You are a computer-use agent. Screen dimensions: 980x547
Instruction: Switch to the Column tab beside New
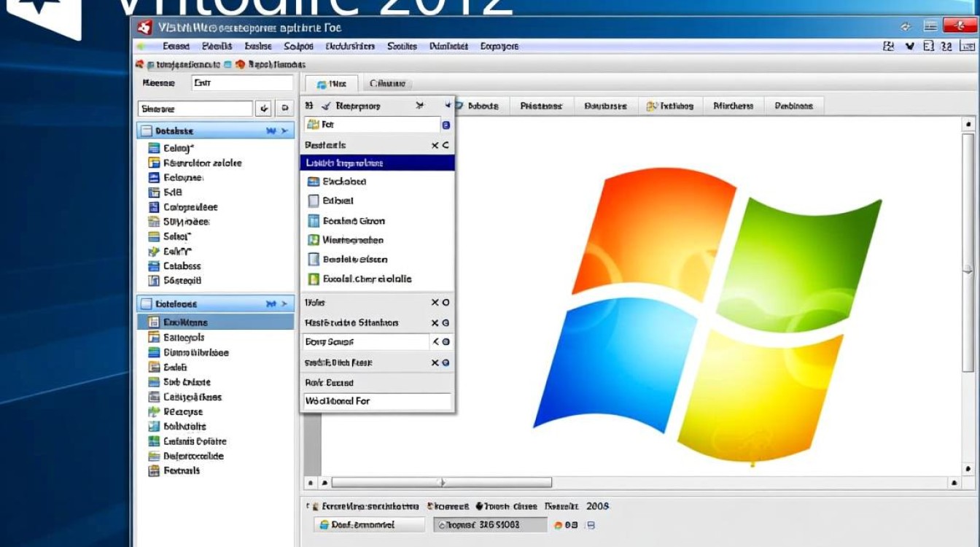[x=389, y=83]
